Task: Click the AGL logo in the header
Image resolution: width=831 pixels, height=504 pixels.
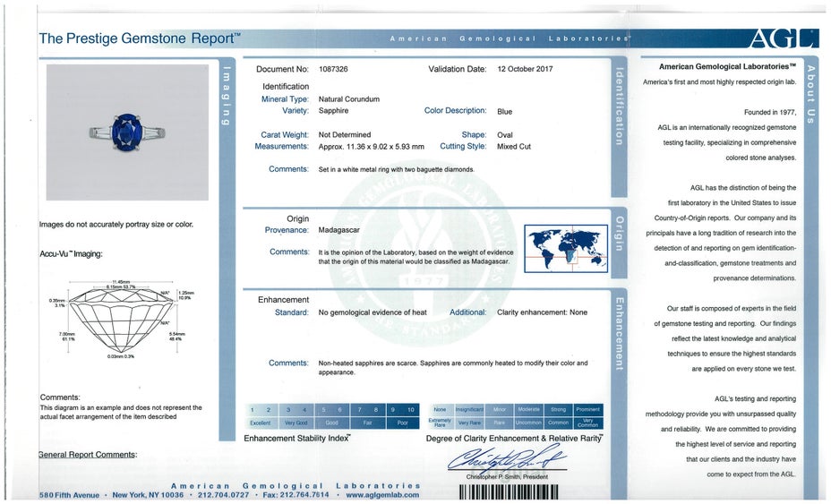Action: [783, 38]
